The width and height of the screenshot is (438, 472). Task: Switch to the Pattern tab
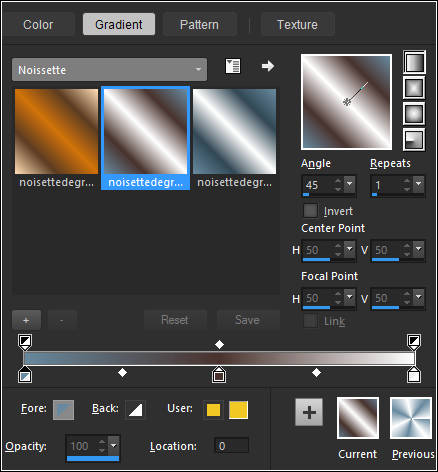pos(199,25)
